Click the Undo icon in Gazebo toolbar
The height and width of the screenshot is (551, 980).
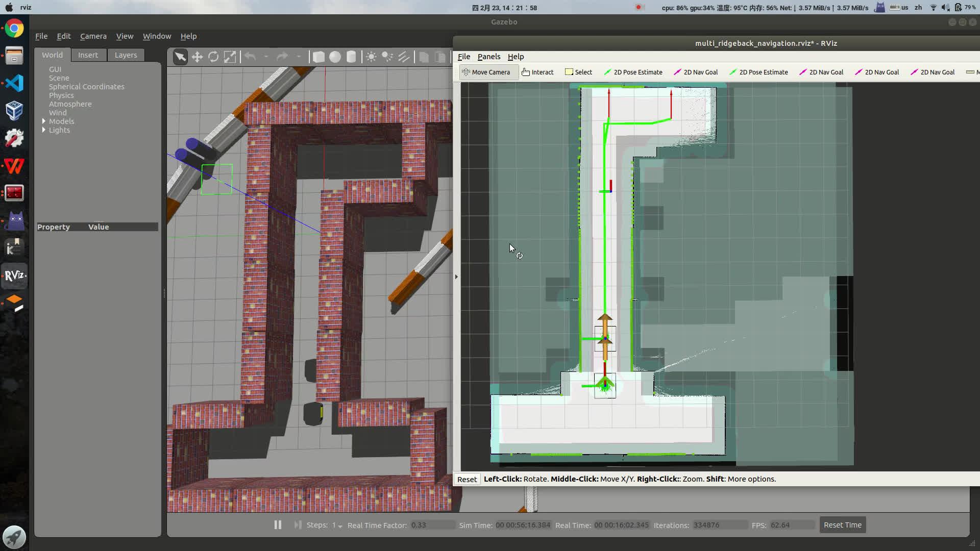[x=250, y=57]
